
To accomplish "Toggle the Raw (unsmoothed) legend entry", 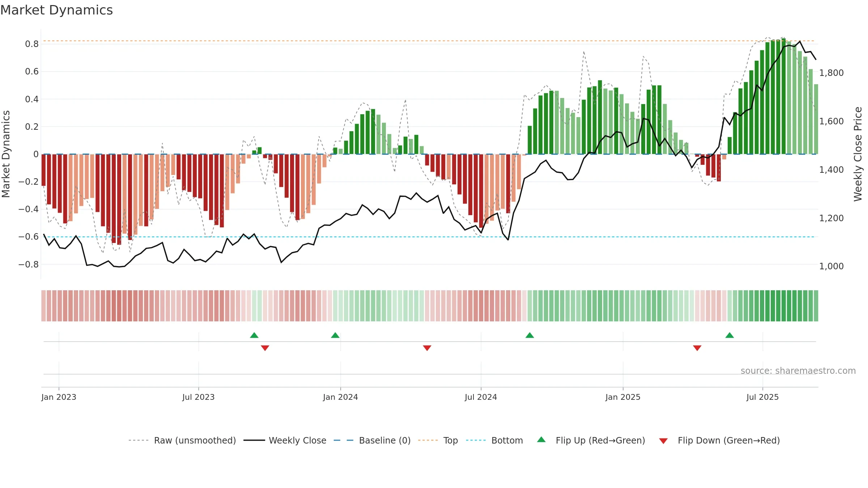I will [x=182, y=440].
